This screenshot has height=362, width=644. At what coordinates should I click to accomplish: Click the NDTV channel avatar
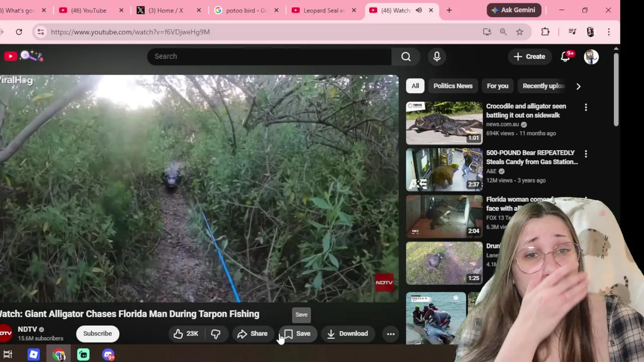click(6, 333)
